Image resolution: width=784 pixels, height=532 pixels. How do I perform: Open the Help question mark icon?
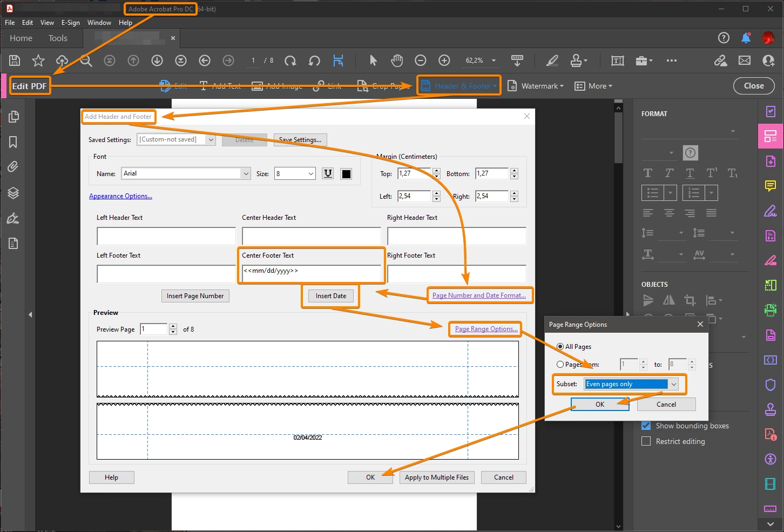pyautogui.click(x=724, y=38)
